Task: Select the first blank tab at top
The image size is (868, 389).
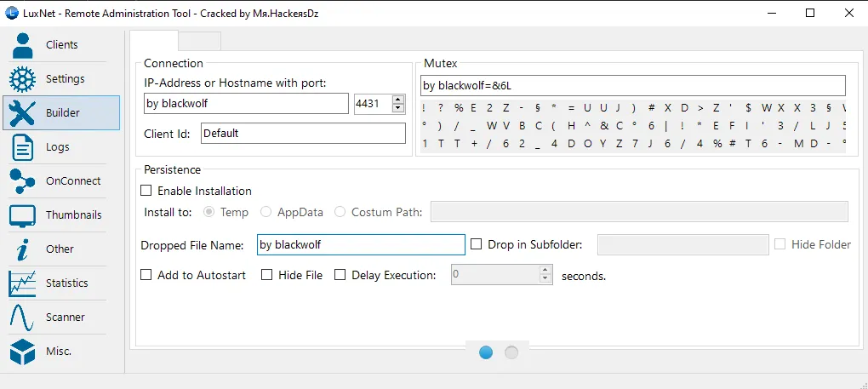Action: pos(154,40)
